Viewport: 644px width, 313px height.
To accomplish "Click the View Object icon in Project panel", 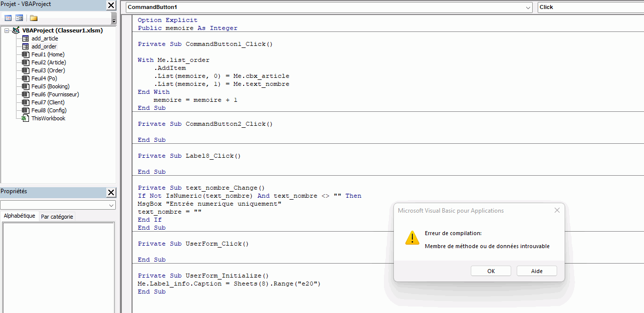I will 19,18.
